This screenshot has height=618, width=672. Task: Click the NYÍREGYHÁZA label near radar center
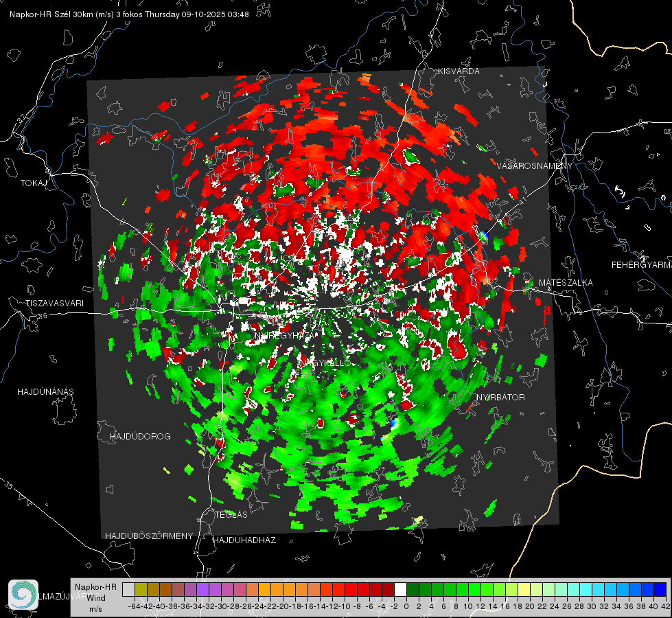[x=285, y=335]
